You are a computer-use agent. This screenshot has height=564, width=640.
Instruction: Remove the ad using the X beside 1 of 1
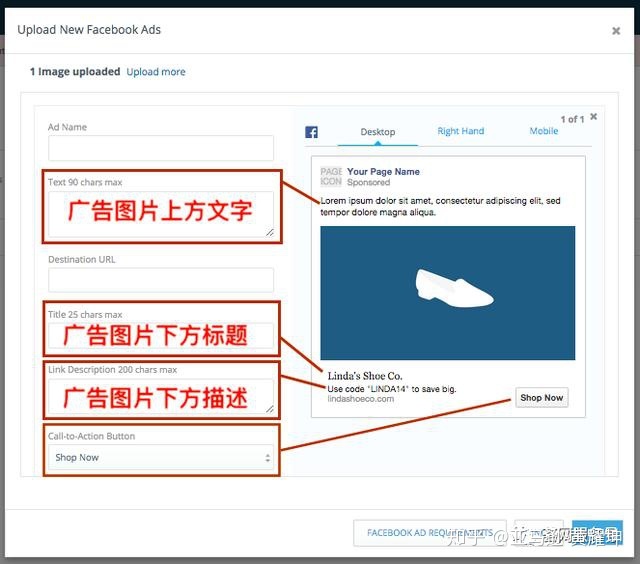[593, 117]
